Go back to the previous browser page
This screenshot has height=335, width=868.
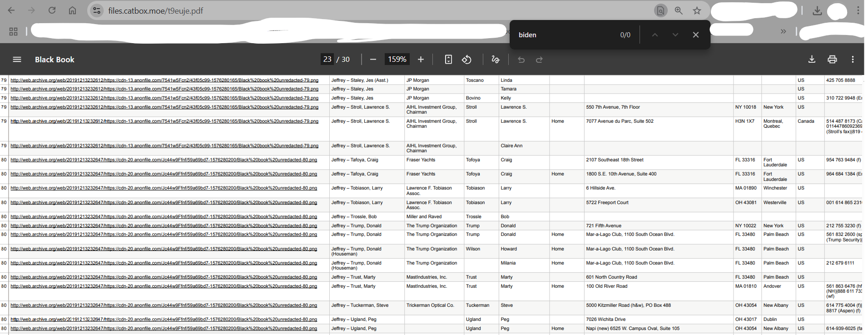pyautogui.click(x=11, y=10)
